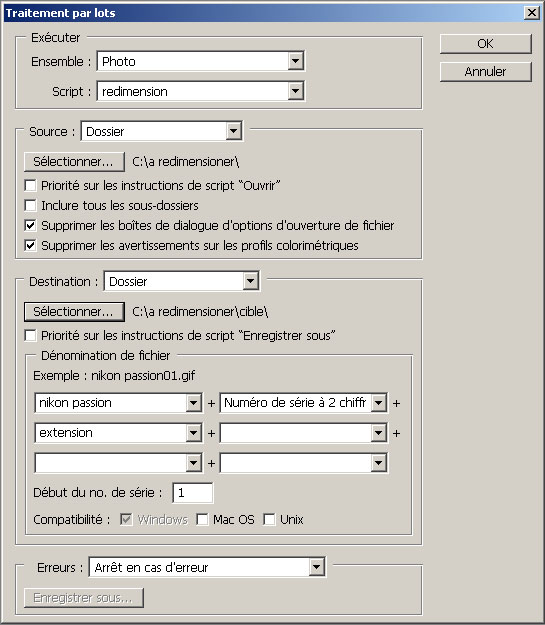Expand the Source dropdown set to Dossier
The height and width of the screenshot is (625, 545).
[x=161, y=131]
